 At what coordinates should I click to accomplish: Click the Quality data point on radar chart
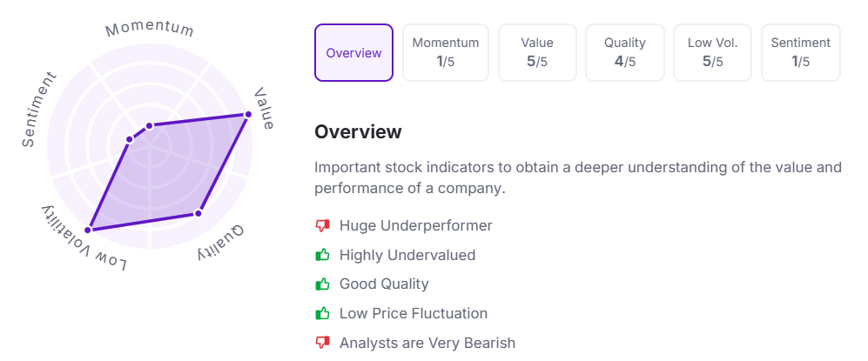pyautogui.click(x=198, y=213)
